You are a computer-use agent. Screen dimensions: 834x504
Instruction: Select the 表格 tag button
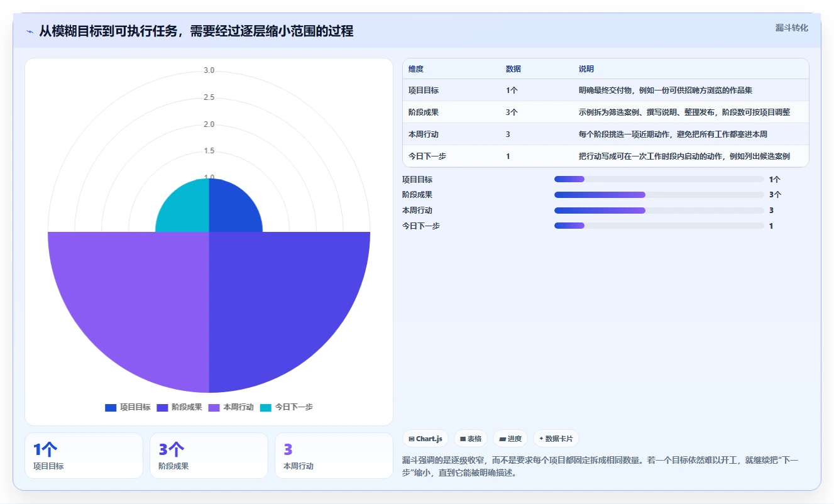point(471,439)
